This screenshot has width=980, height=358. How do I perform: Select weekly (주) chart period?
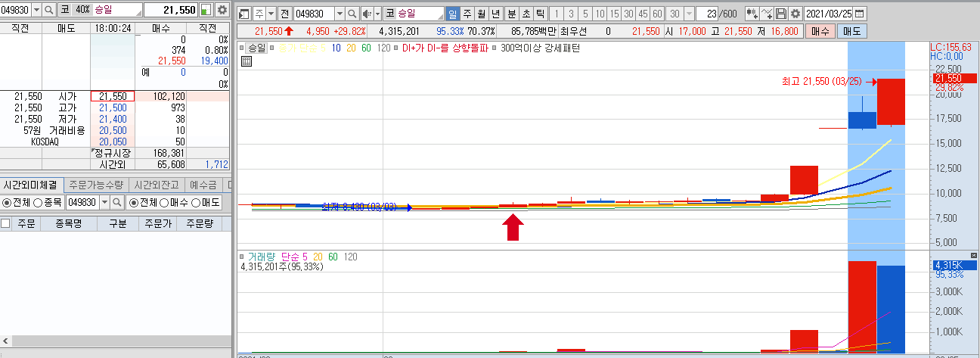pyautogui.click(x=467, y=14)
